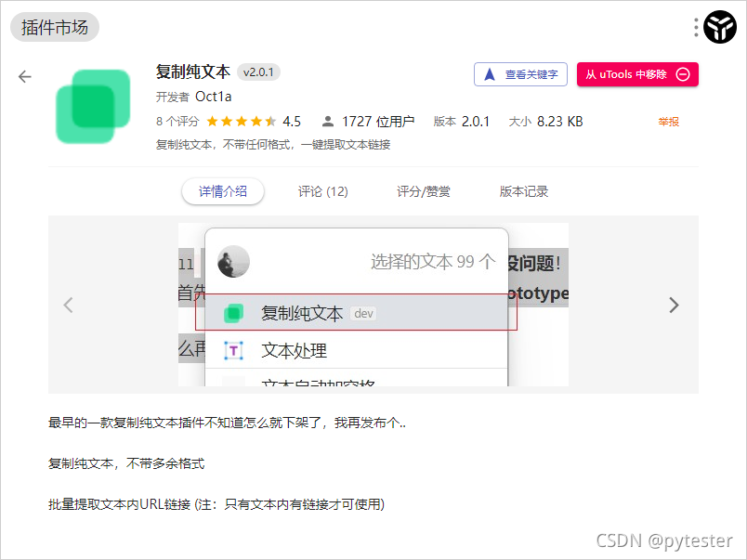Click description line 复制纯文本，不带多余格式
The height and width of the screenshot is (560, 747).
pyautogui.click(x=126, y=463)
